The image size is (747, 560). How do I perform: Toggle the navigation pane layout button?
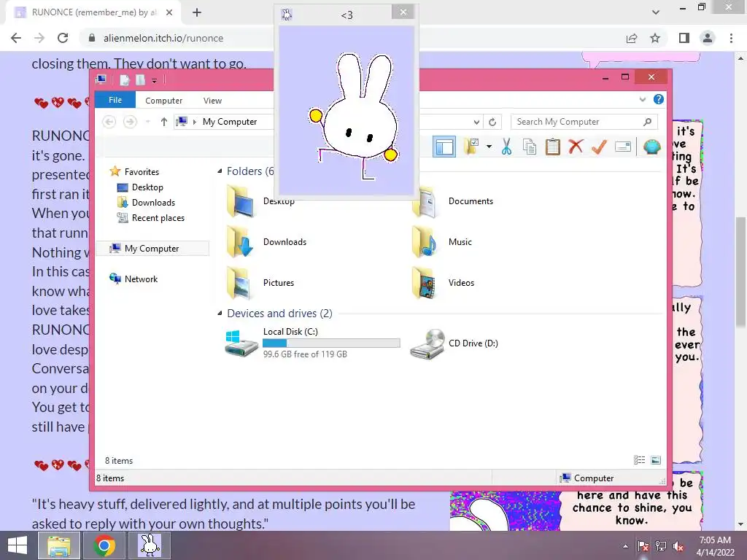tap(444, 147)
